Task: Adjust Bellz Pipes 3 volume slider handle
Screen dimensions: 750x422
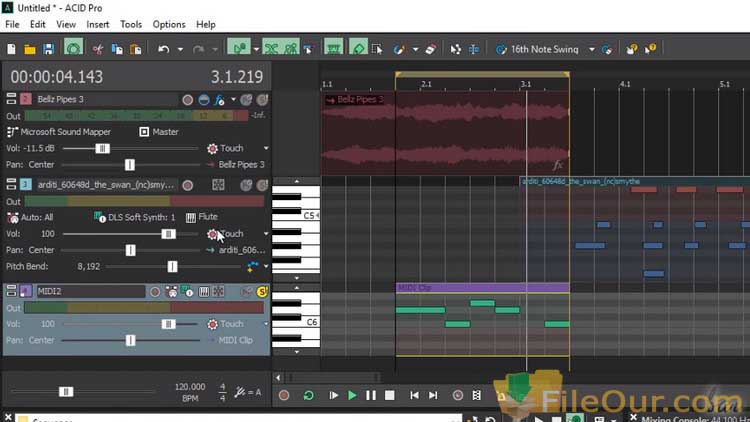Action: (102, 148)
